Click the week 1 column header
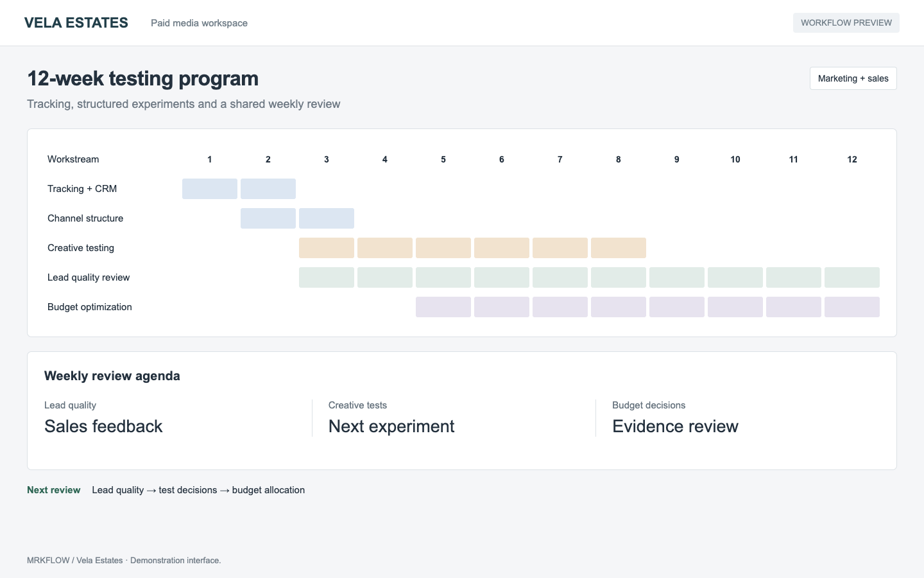The height and width of the screenshot is (578, 924). click(210, 159)
